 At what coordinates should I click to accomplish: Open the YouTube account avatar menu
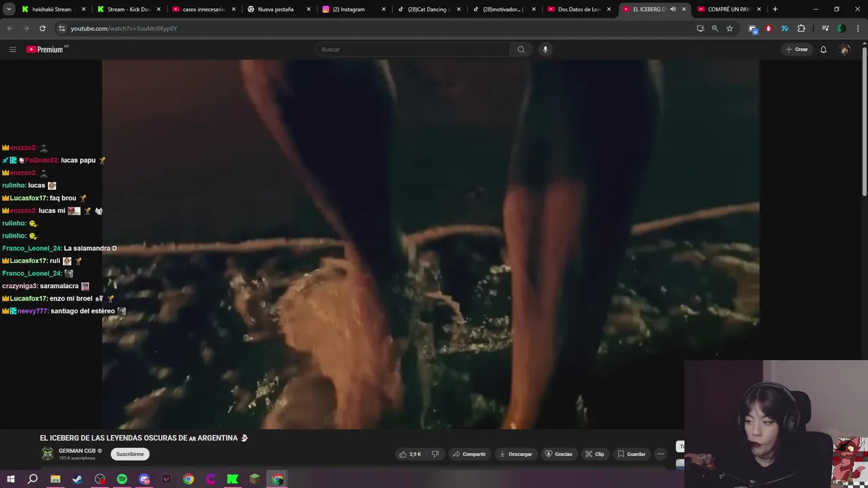pyautogui.click(x=844, y=49)
